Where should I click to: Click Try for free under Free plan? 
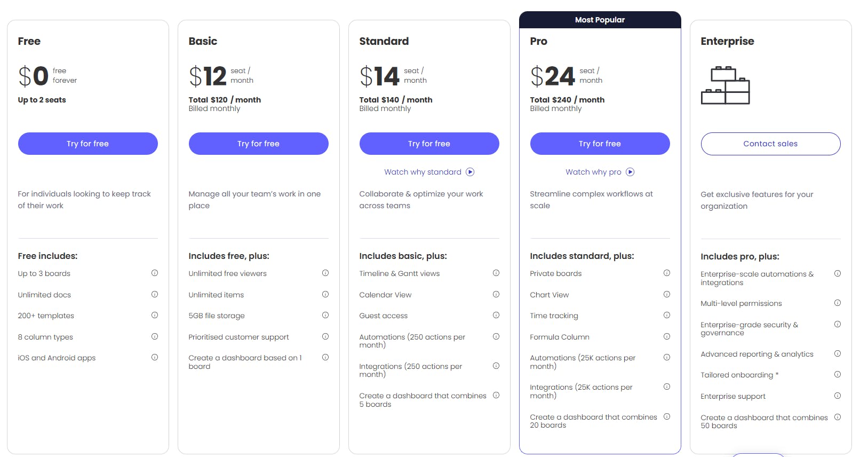[x=88, y=144]
